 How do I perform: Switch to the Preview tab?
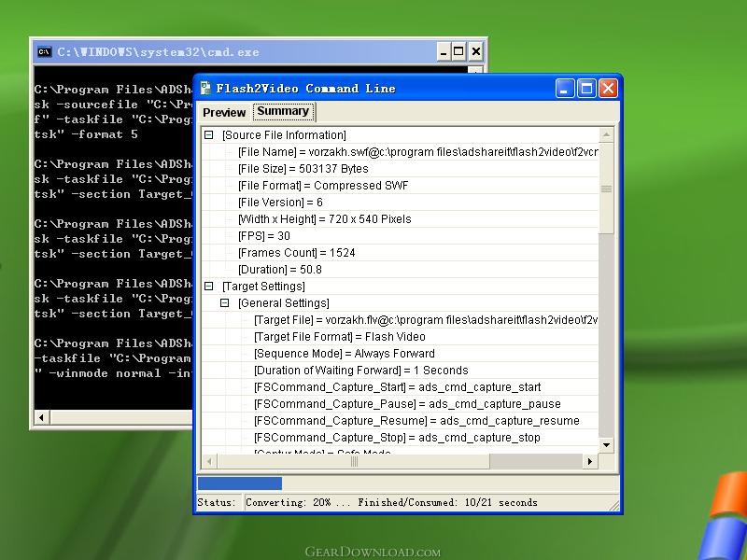(x=224, y=113)
